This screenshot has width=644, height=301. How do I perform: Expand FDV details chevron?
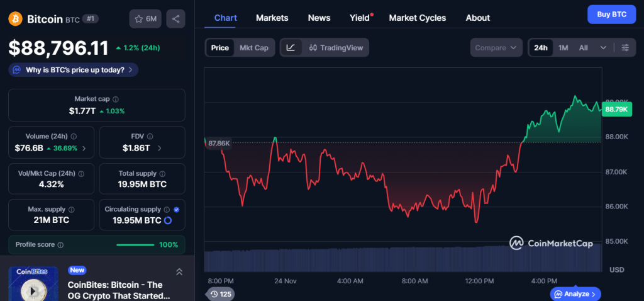click(159, 149)
